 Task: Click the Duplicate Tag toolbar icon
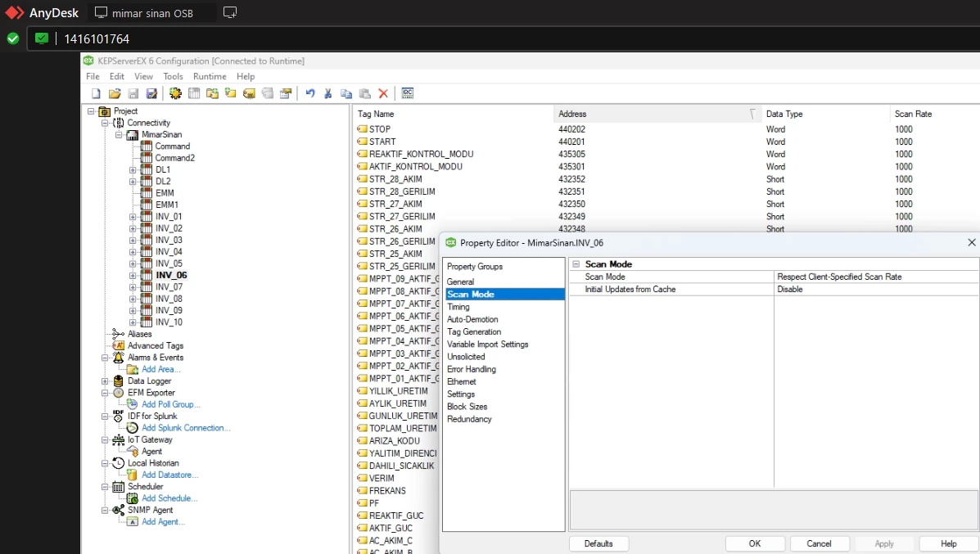(268, 93)
